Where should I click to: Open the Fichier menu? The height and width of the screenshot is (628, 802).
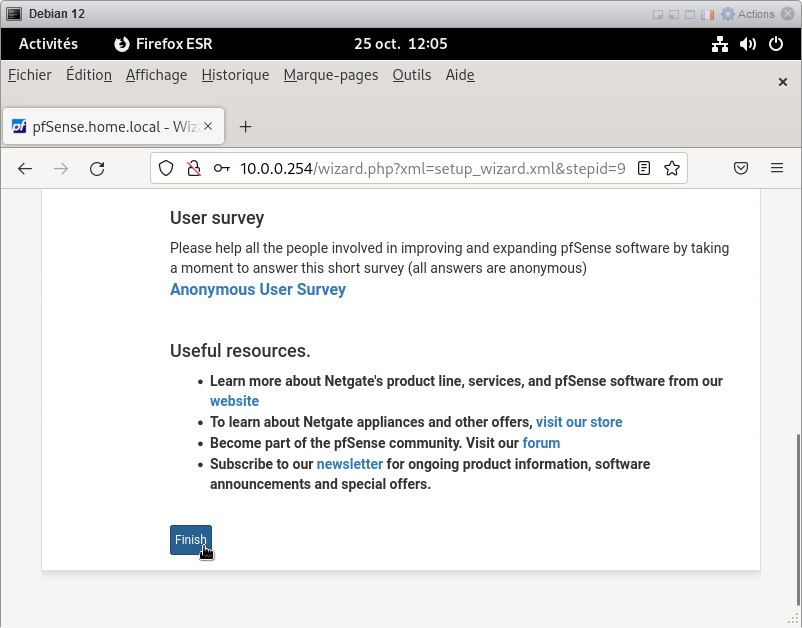(x=30, y=75)
